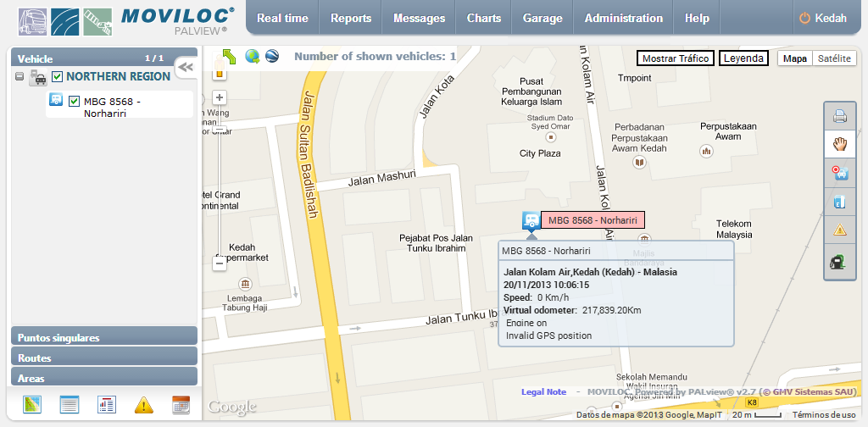Open the Administration menu
The width and height of the screenshot is (868, 427).
click(623, 19)
